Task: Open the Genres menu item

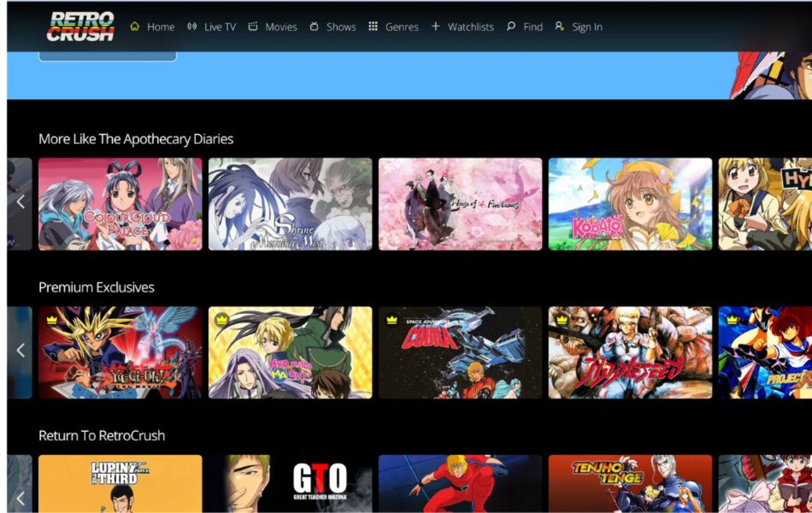Action: click(402, 26)
